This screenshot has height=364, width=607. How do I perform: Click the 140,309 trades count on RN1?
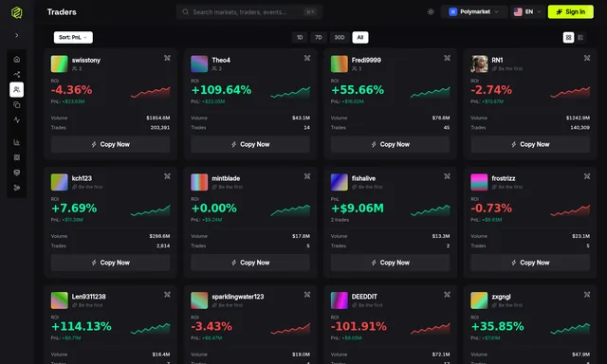tap(579, 128)
